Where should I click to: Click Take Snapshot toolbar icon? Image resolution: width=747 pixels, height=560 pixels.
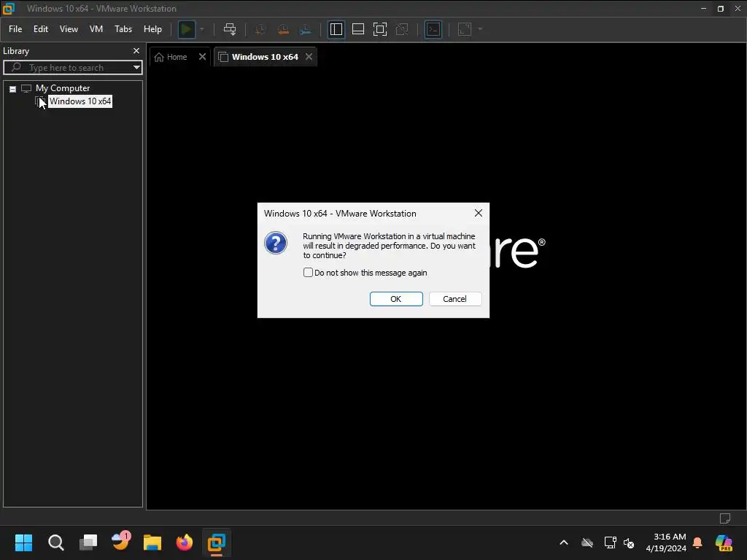point(260,29)
